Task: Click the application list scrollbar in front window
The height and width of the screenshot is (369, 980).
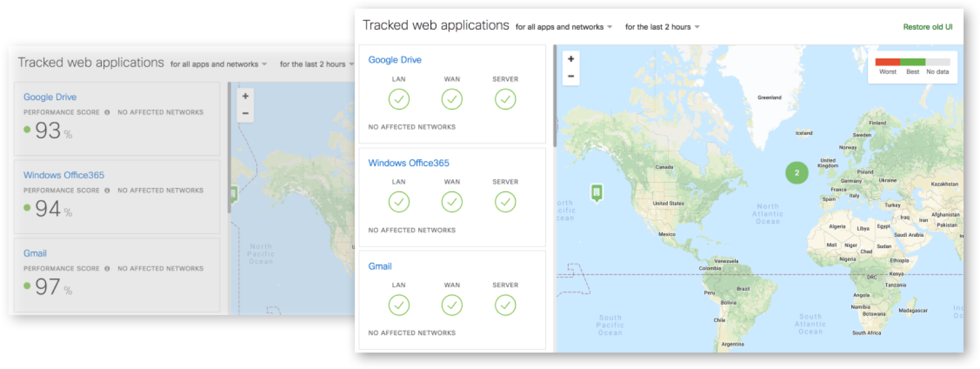Action: [555, 97]
